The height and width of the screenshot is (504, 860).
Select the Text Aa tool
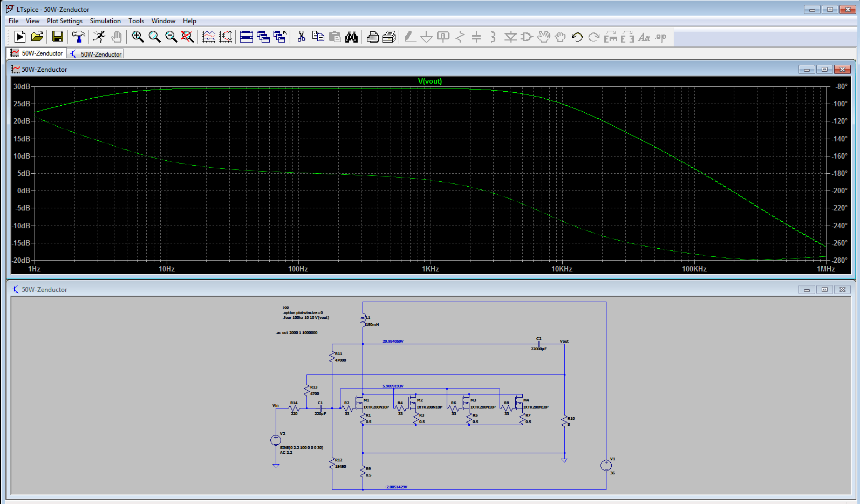coord(644,37)
